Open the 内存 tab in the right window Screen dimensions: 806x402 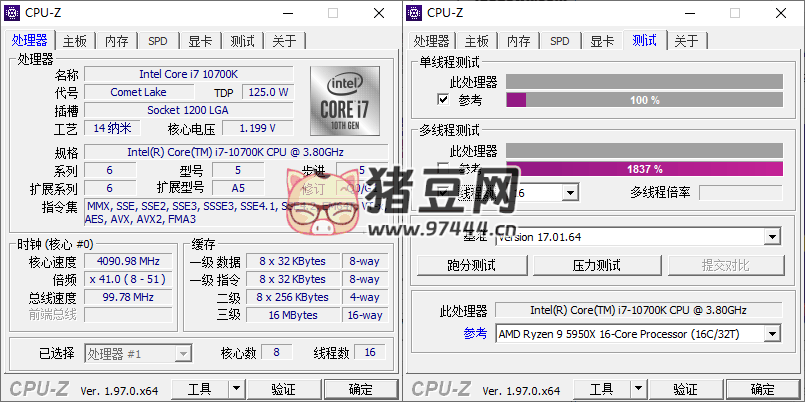point(518,41)
